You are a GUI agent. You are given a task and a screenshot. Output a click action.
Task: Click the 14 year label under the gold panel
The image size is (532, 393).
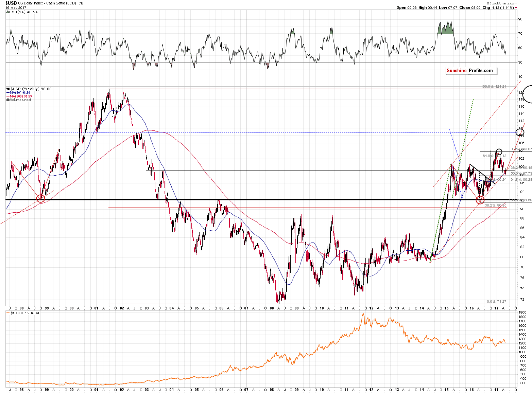(x=422, y=390)
